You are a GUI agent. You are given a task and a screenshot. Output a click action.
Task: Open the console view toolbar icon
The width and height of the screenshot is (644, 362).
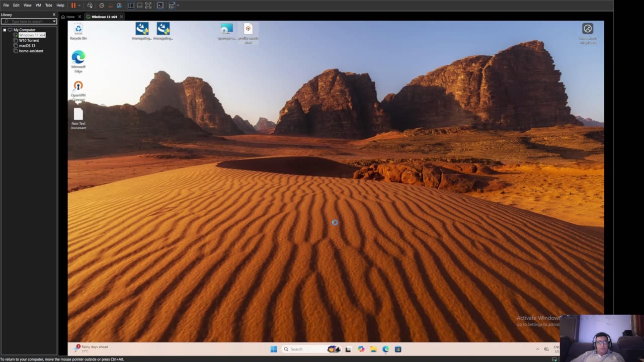click(160, 5)
